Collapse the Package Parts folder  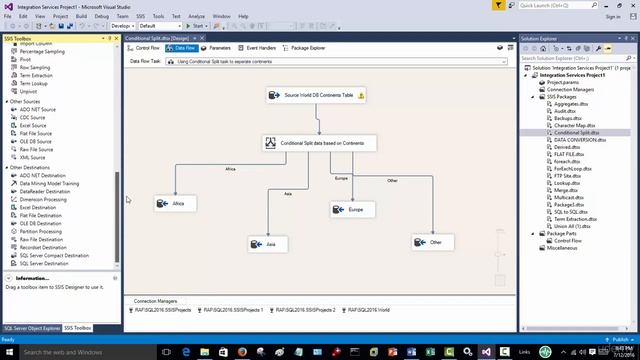pos(533,233)
